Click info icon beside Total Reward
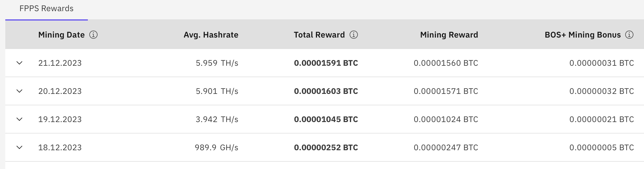644x169 pixels. tap(354, 35)
